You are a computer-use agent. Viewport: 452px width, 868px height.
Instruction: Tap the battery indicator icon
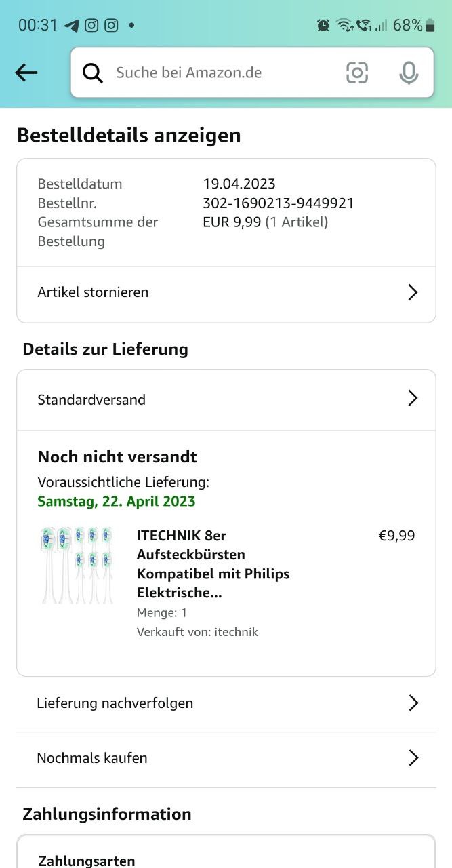click(x=430, y=26)
